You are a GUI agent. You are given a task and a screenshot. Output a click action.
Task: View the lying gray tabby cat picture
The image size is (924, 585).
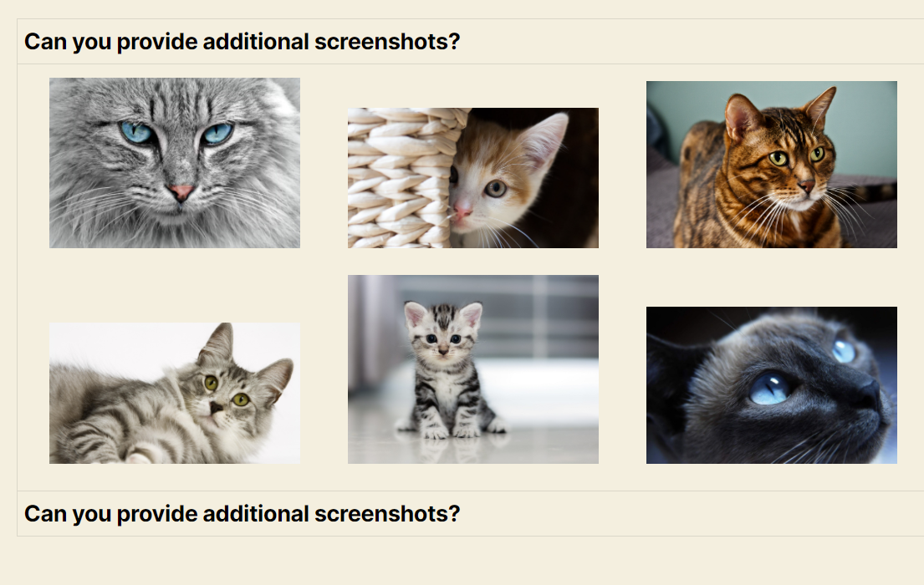pos(175,393)
